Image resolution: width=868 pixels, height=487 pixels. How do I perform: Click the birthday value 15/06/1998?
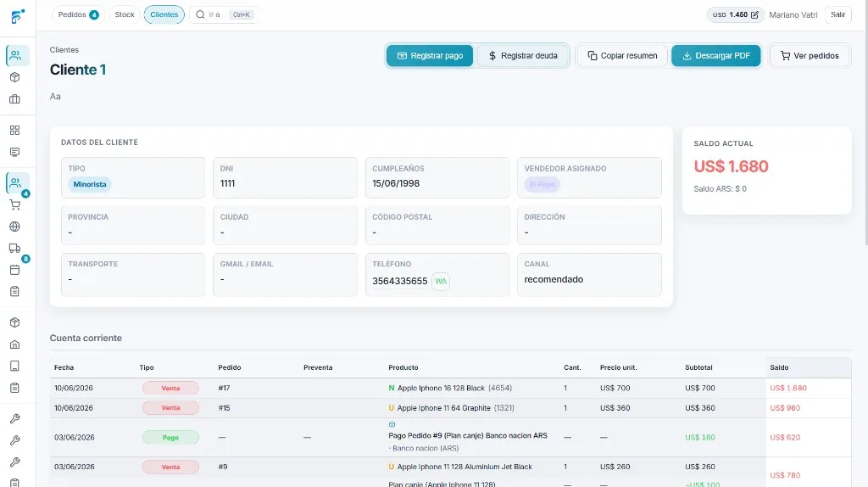(x=396, y=183)
